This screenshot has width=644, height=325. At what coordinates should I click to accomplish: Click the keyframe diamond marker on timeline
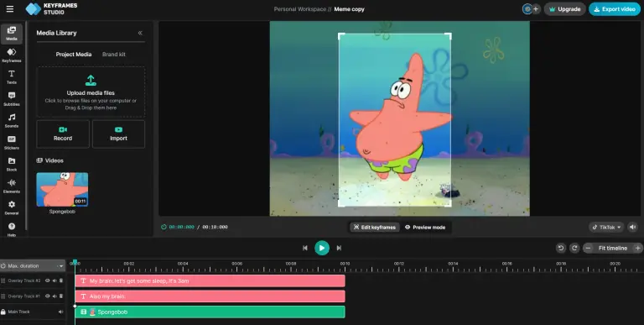(x=75, y=306)
